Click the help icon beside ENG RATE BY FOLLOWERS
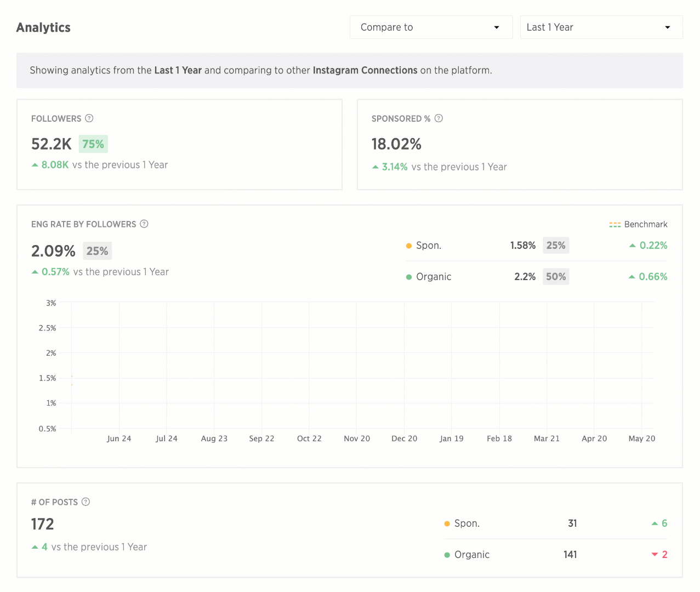The image size is (700, 592). [144, 224]
